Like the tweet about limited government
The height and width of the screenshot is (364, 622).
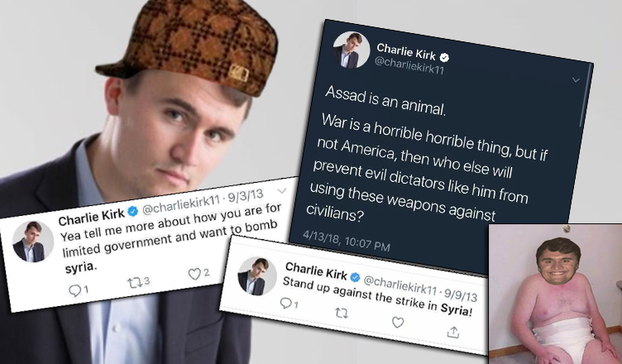(194, 274)
